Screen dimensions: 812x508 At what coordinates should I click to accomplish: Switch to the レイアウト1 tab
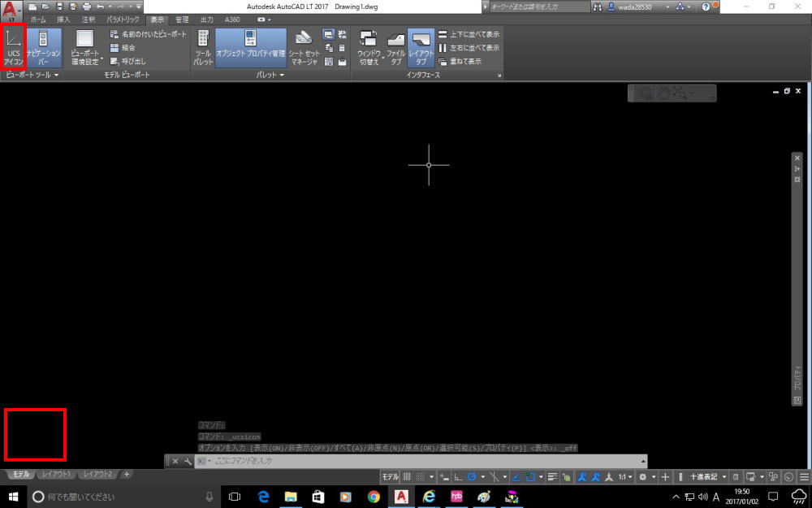(56, 475)
